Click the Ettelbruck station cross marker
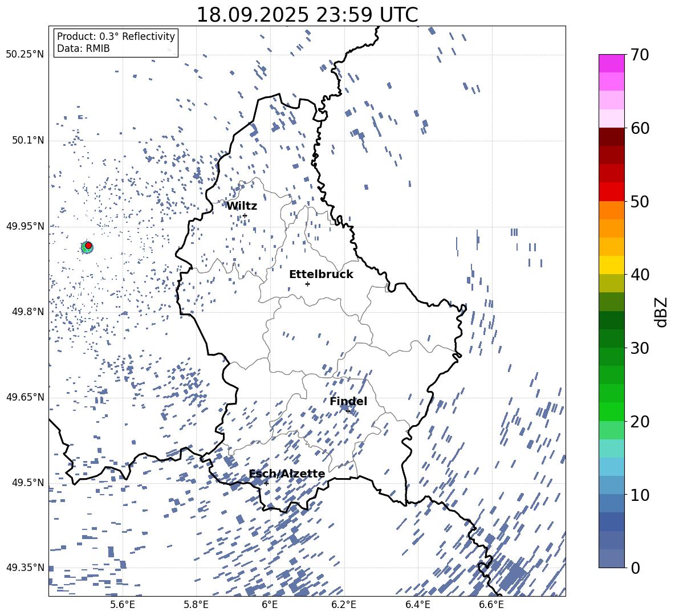The width and height of the screenshot is (675, 616). coord(307,284)
